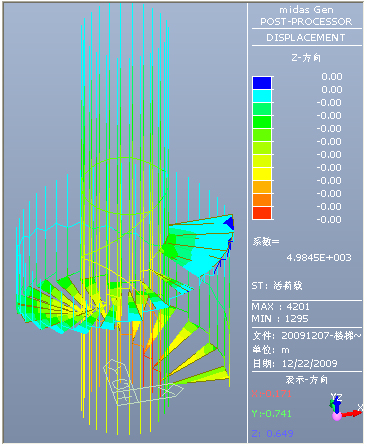Click the date 12/22/2009 text
The image size is (367, 447).
(310, 363)
